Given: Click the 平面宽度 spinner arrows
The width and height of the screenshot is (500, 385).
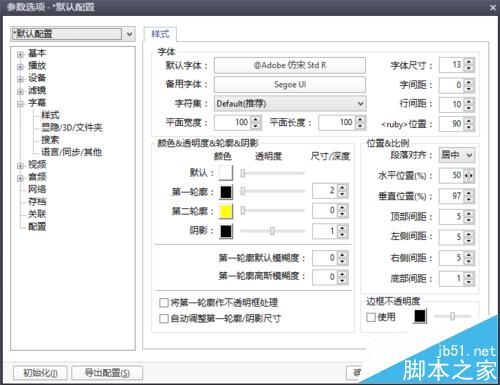Looking at the screenshot, I should [256, 122].
